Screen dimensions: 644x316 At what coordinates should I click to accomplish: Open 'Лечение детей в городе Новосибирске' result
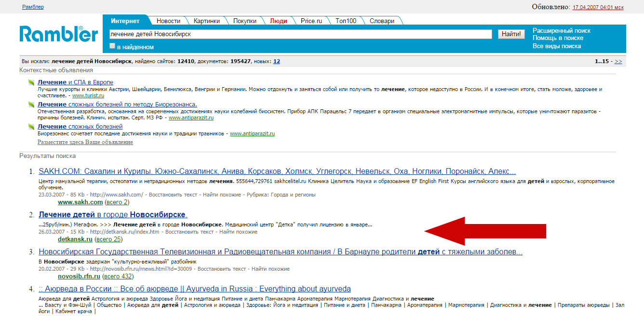point(113,215)
